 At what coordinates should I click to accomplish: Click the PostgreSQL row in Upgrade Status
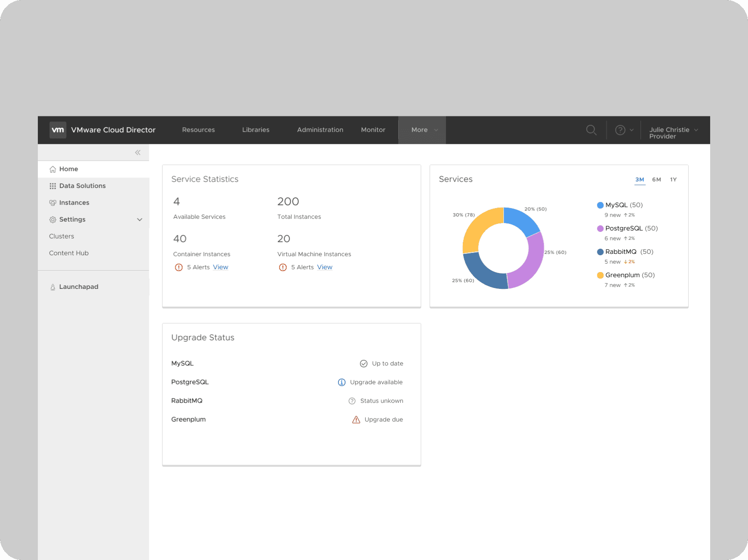[x=287, y=382]
